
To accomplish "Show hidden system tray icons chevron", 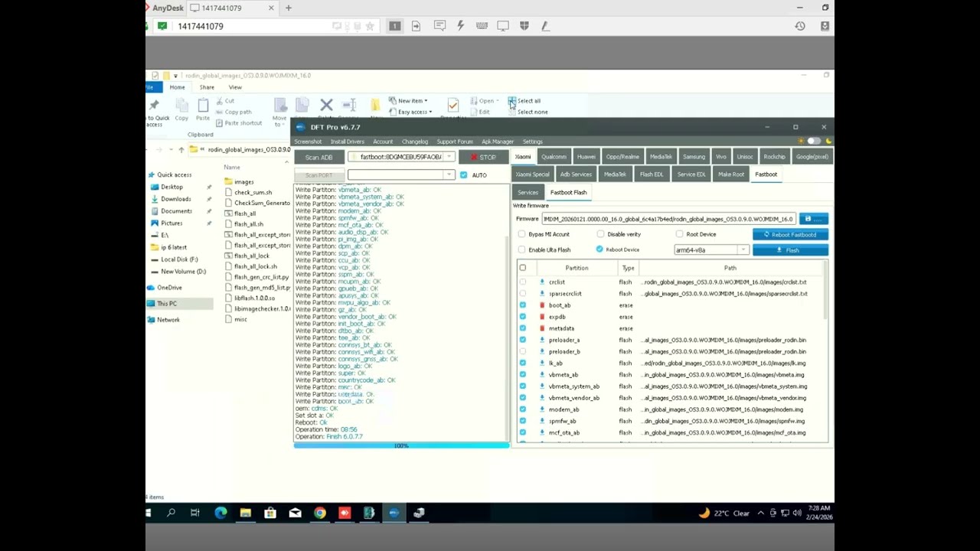I will tap(760, 514).
